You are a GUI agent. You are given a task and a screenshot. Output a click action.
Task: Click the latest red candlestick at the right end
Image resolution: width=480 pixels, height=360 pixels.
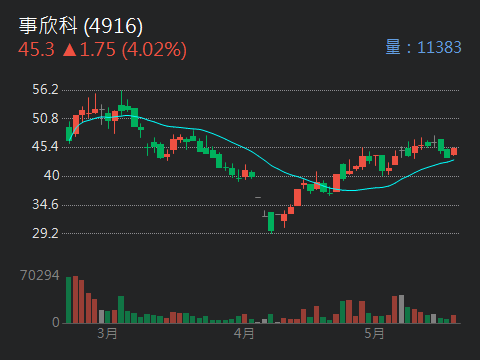pos(454,151)
